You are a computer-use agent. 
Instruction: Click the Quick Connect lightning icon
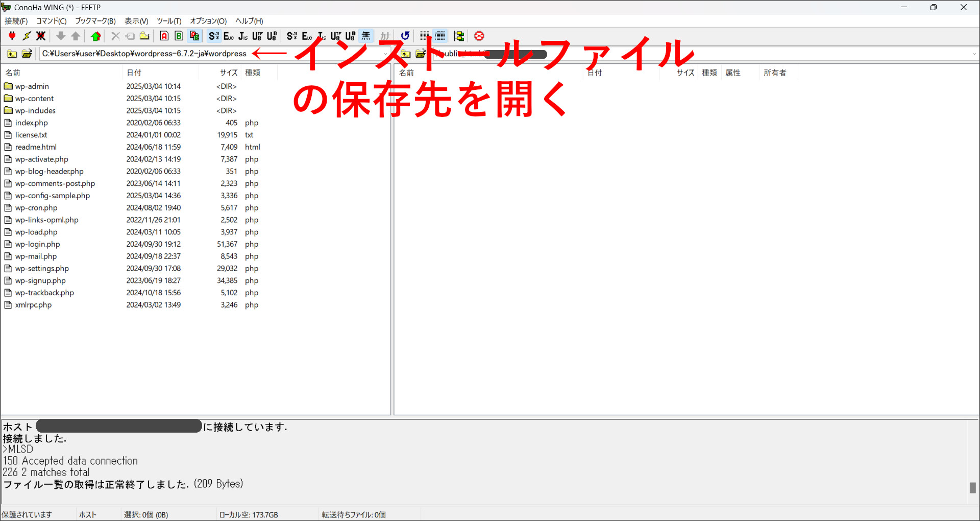pos(27,36)
